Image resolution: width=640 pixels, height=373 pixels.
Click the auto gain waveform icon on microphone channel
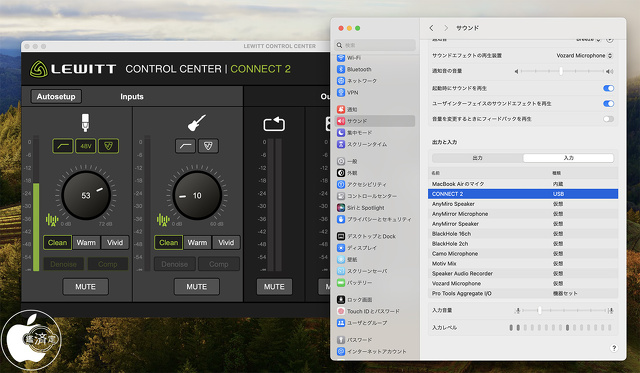pos(52,220)
